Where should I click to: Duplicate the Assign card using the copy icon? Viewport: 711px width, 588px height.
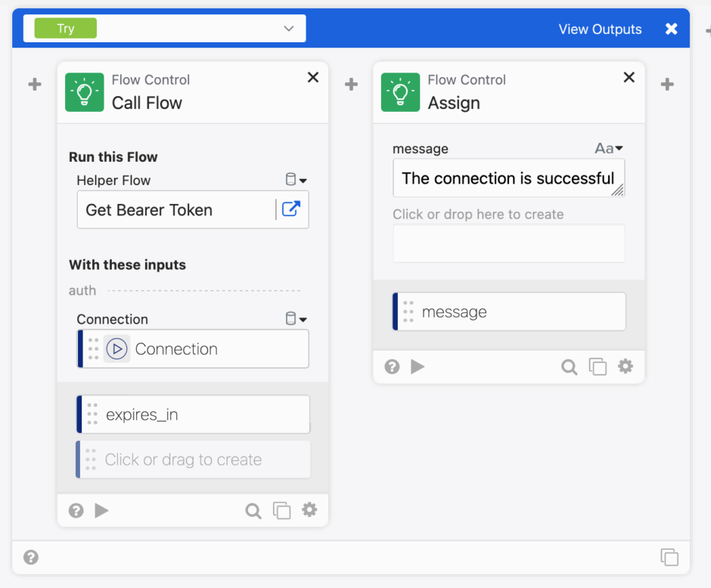point(598,366)
